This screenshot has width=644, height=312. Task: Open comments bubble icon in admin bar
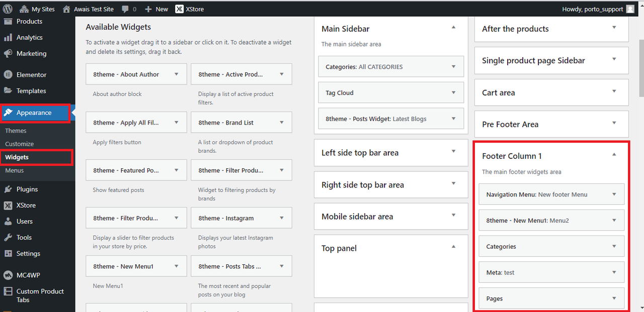[125, 9]
